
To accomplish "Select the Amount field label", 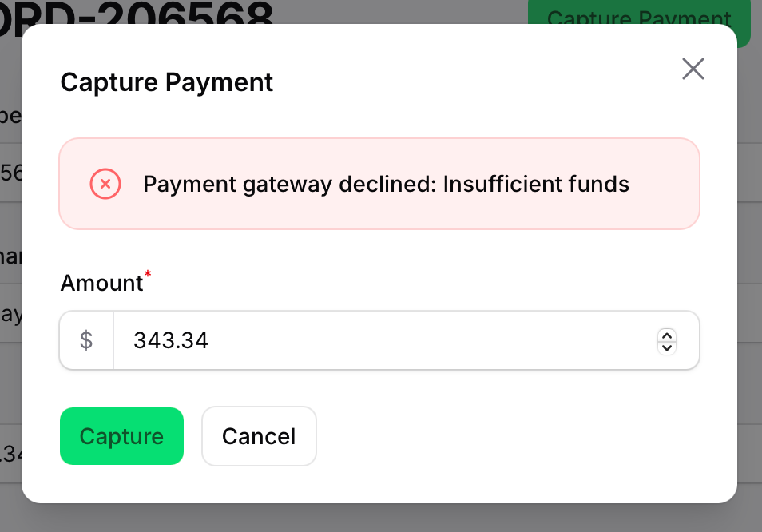I will point(101,283).
